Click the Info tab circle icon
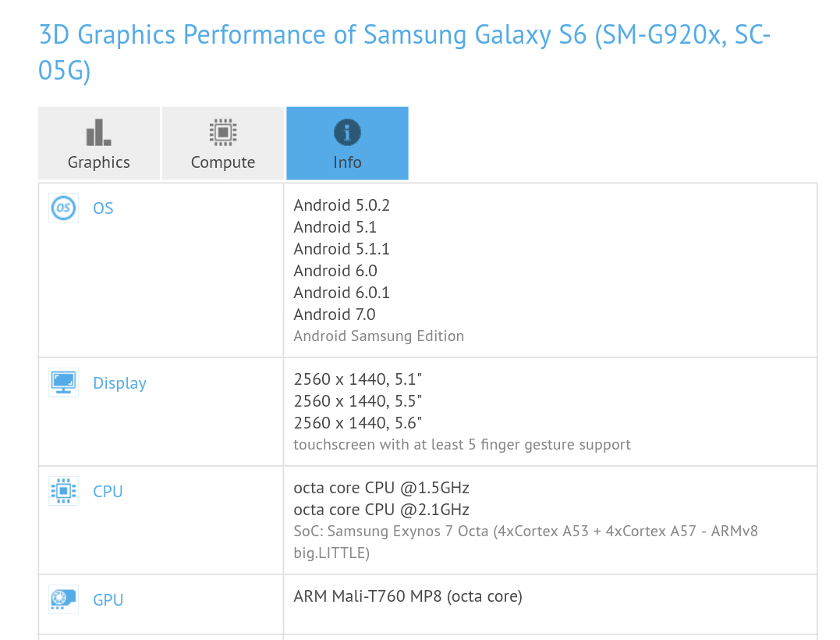The height and width of the screenshot is (640, 840). click(347, 133)
